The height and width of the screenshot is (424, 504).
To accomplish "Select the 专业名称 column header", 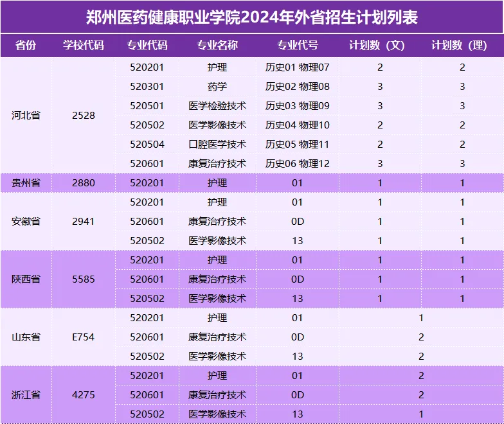I will 217,45.
